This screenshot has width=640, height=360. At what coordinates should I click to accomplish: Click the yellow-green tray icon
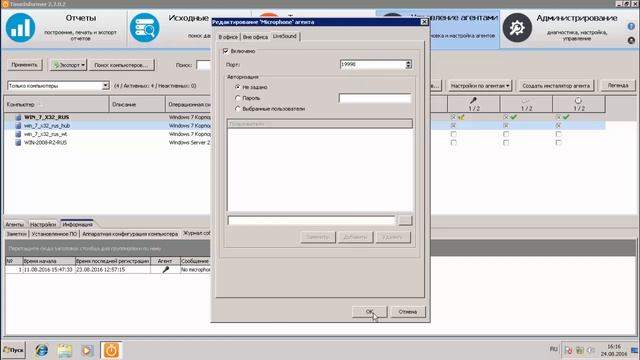coord(580,350)
